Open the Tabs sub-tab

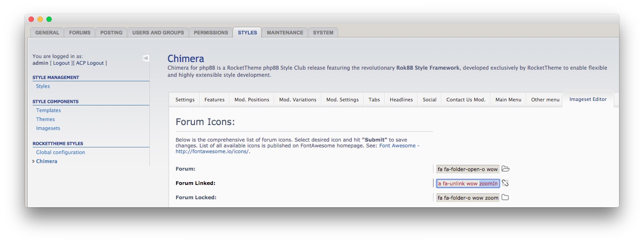[x=374, y=100]
